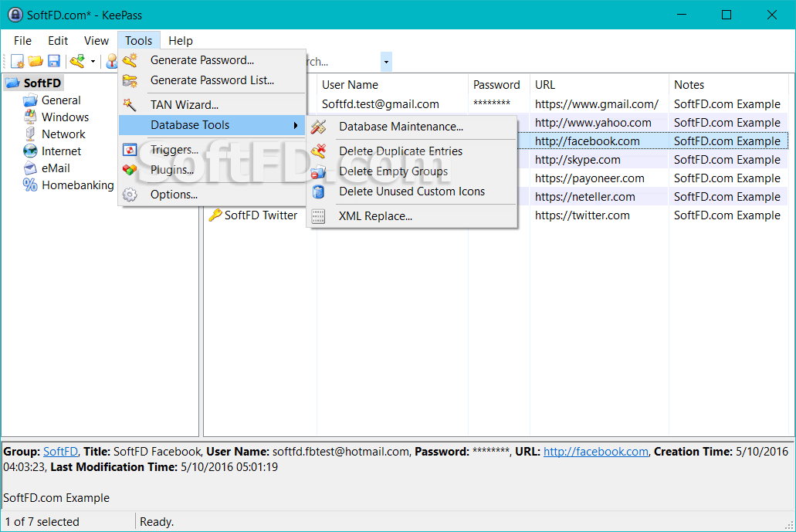
Task: Click the Options gear icon
Action: (x=130, y=195)
